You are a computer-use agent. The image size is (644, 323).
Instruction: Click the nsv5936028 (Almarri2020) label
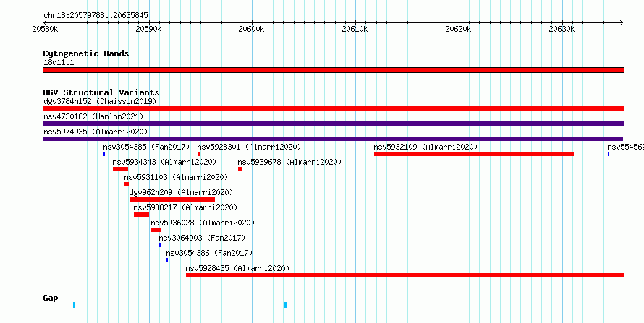[x=203, y=223]
